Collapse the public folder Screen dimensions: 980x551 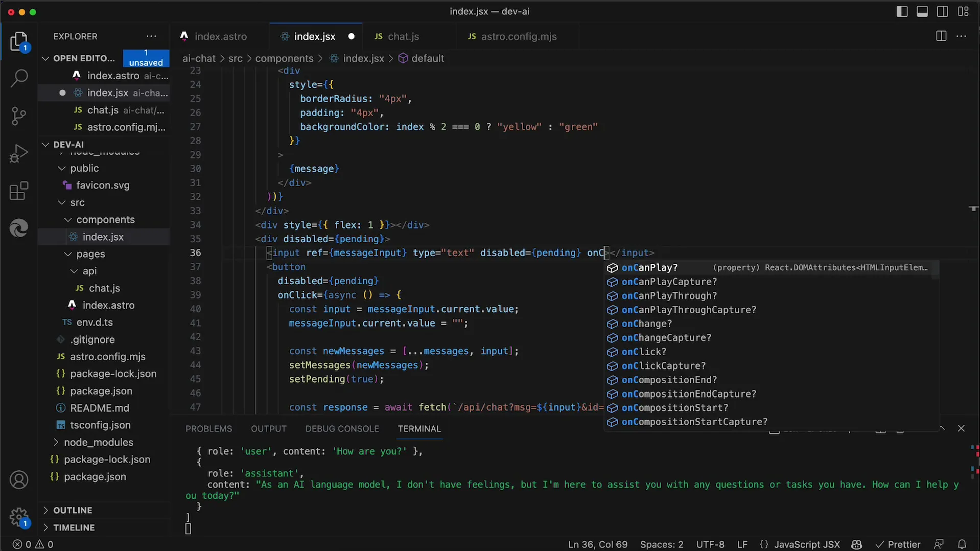coord(62,168)
